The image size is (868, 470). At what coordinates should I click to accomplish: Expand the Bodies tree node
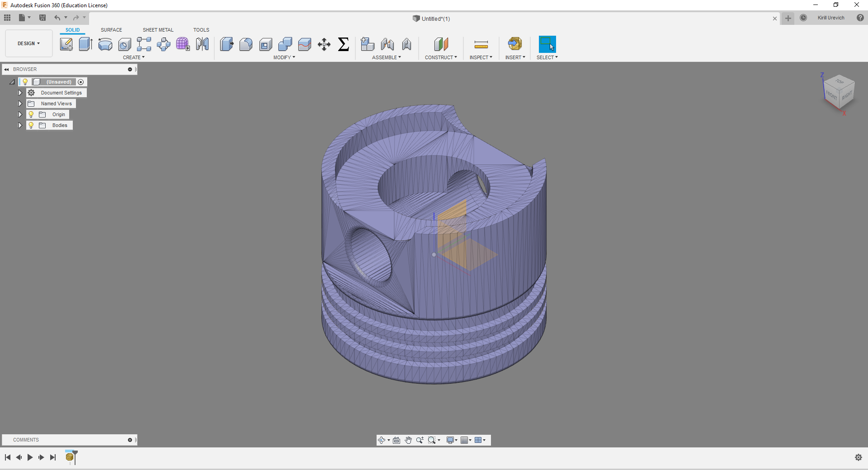click(x=20, y=125)
